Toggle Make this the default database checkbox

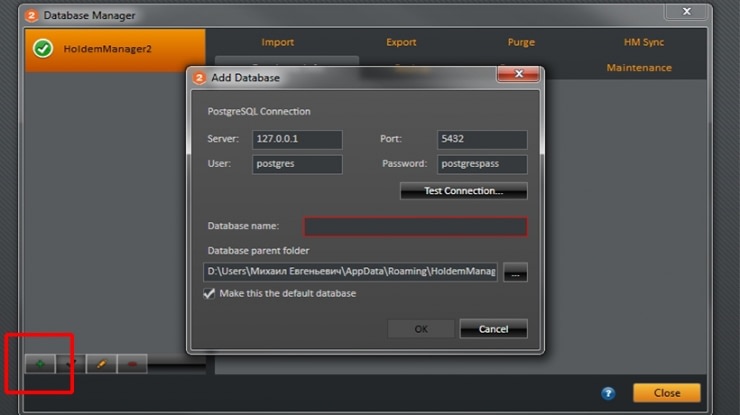[x=209, y=293]
